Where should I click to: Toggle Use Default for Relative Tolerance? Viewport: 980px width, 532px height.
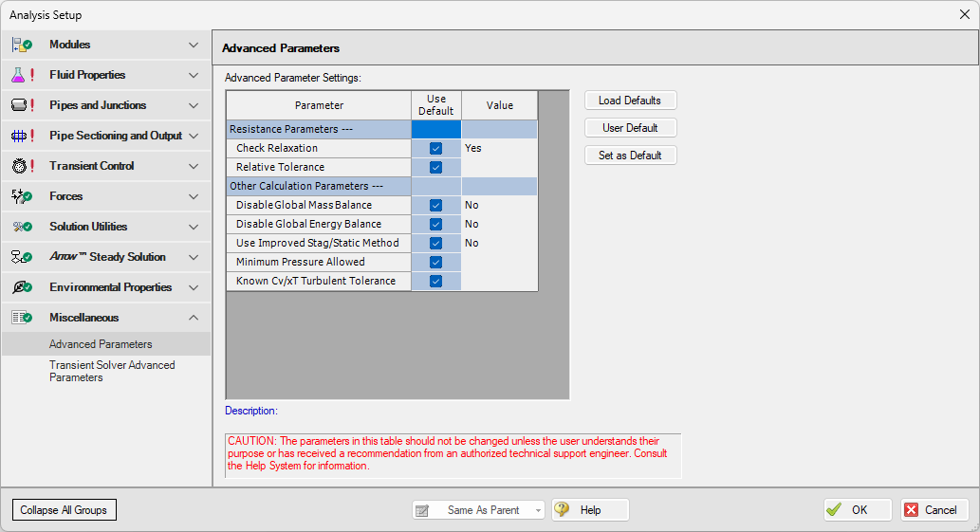(436, 167)
